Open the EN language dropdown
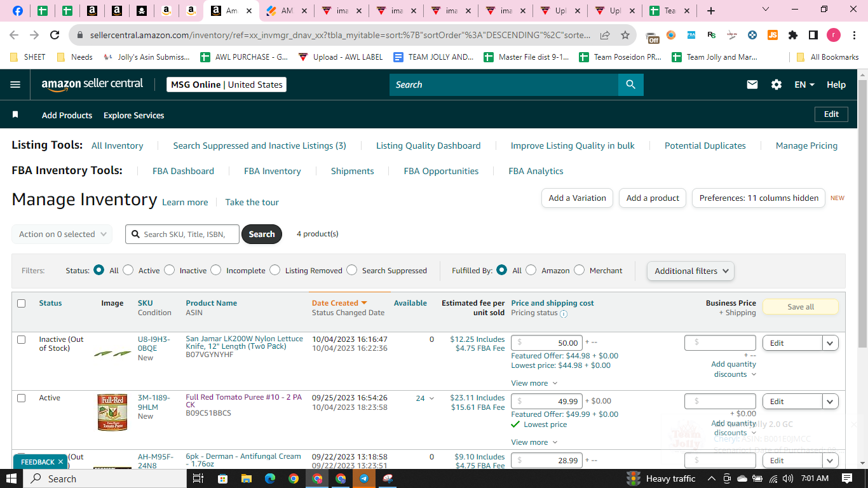Viewport: 868px width, 488px height. click(x=804, y=85)
